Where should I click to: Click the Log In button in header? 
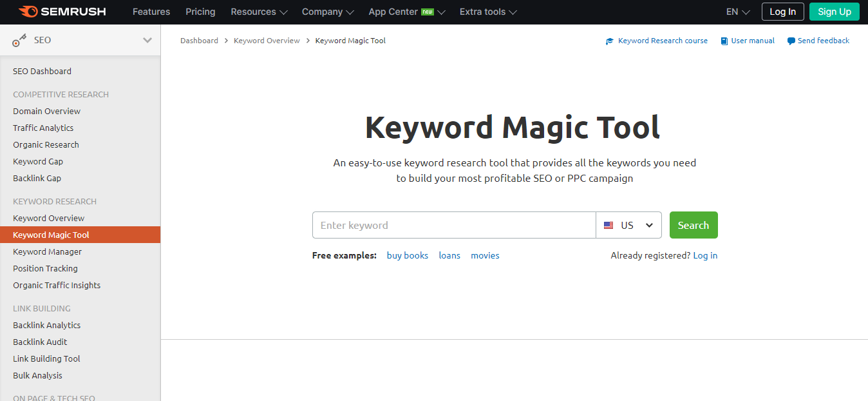tap(782, 12)
